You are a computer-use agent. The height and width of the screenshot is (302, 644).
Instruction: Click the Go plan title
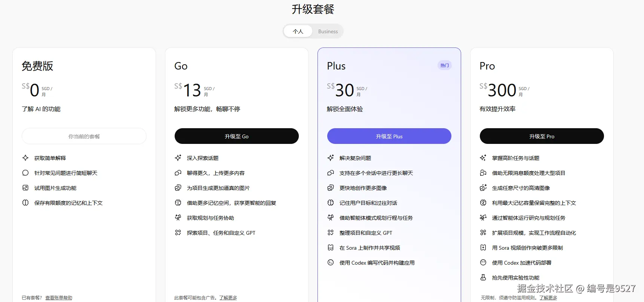(x=181, y=66)
